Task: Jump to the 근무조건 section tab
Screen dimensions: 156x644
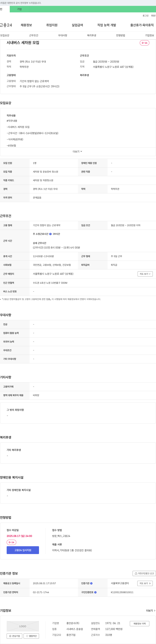Action: (x=34, y=35)
